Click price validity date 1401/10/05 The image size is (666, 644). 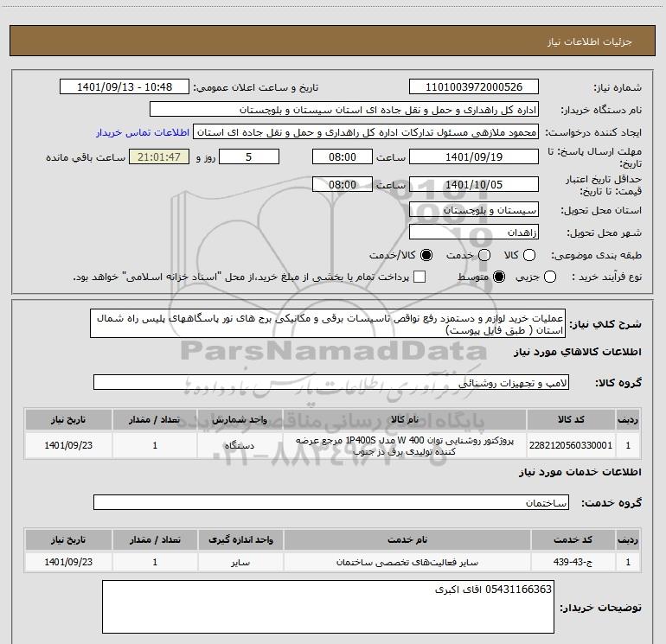click(474, 184)
